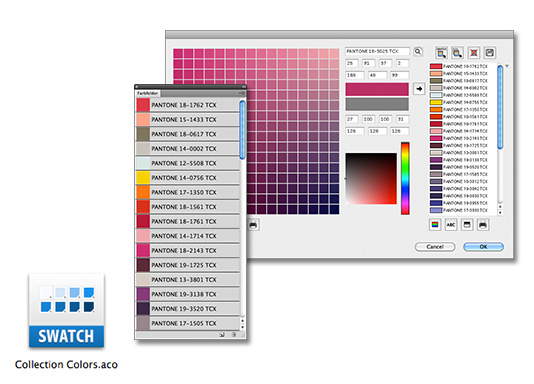
Task: Click the large magenta current color swatch
Action: coord(377,89)
